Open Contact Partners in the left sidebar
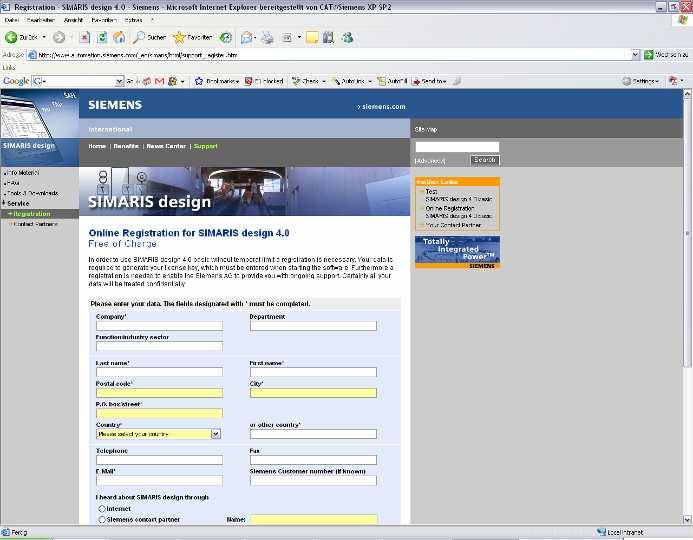This screenshot has height=540, width=693. [35, 224]
